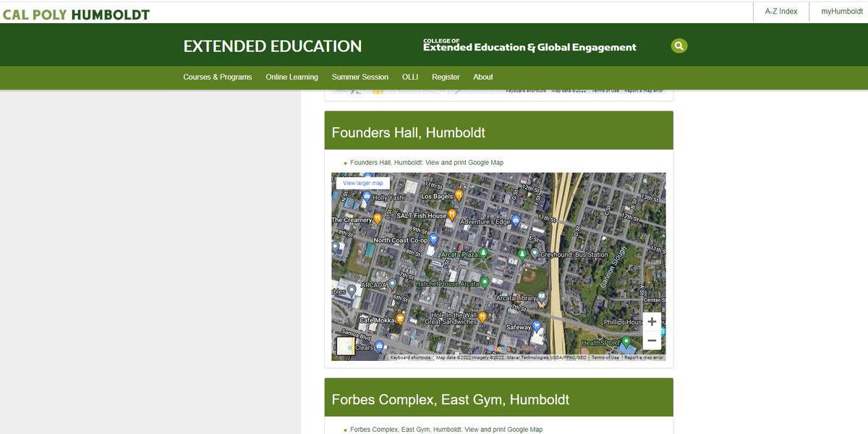The width and height of the screenshot is (868, 434).
Task: Open the Register menu item
Action: click(x=446, y=77)
